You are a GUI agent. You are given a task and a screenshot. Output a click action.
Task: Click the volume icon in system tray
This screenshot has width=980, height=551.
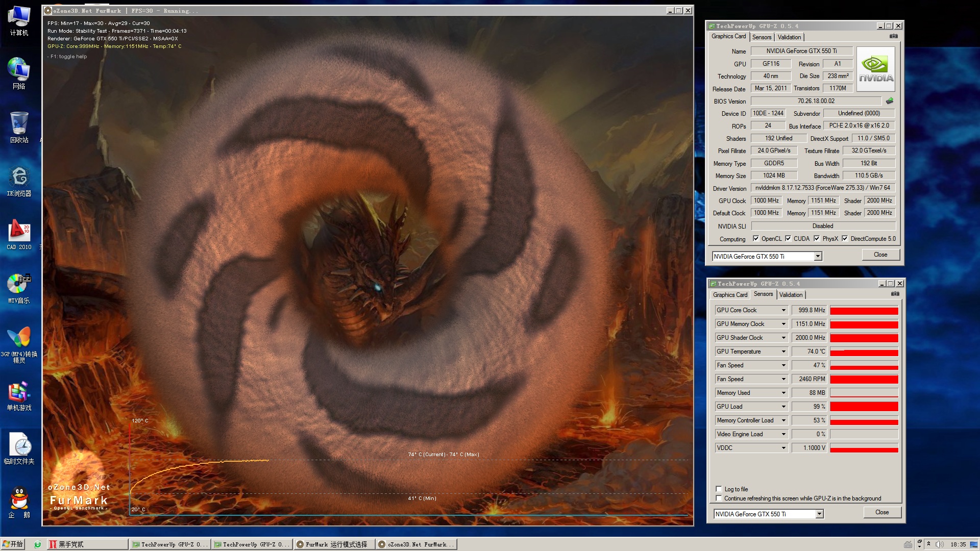[x=939, y=544]
